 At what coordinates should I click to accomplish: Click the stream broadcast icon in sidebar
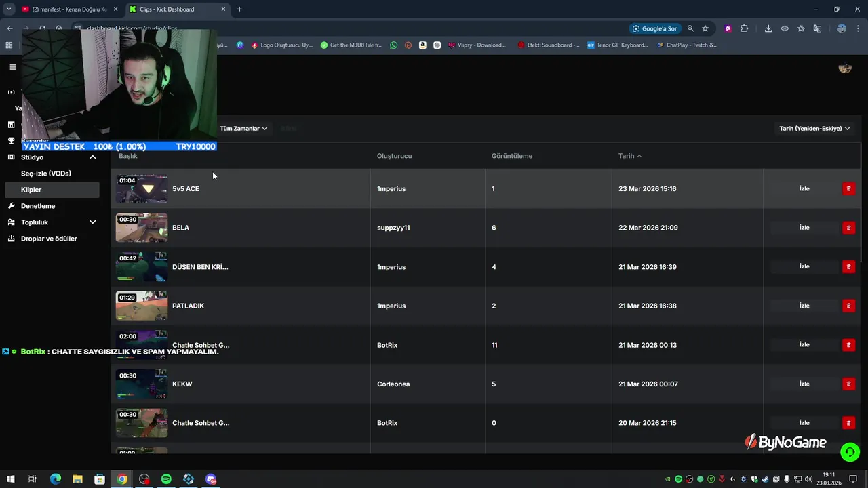coord(11,92)
